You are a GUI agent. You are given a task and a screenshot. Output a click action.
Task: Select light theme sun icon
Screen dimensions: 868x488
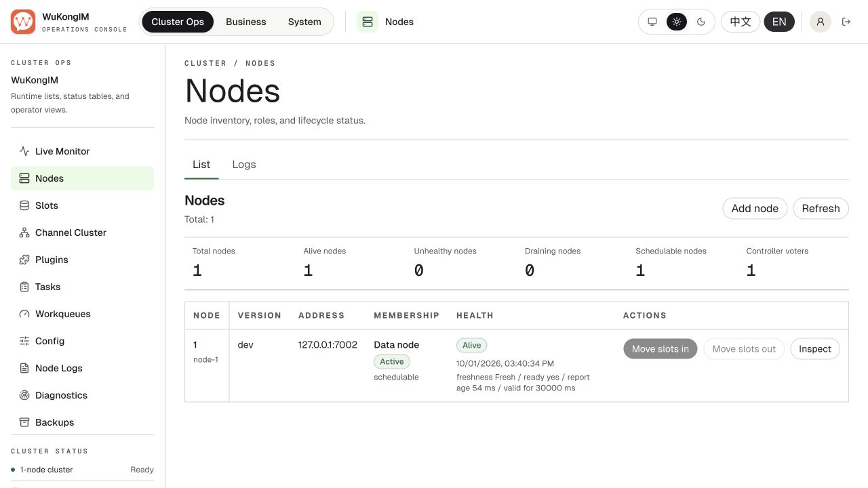(x=677, y=22)
